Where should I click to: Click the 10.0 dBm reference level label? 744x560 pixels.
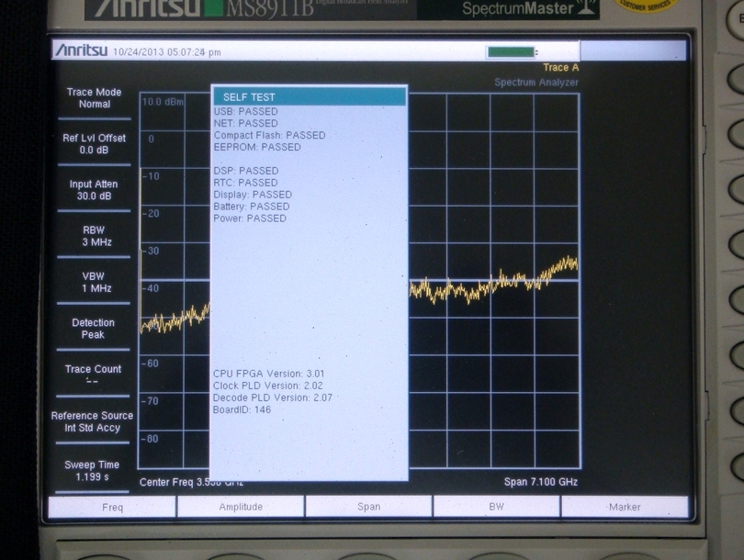point(163,102)
